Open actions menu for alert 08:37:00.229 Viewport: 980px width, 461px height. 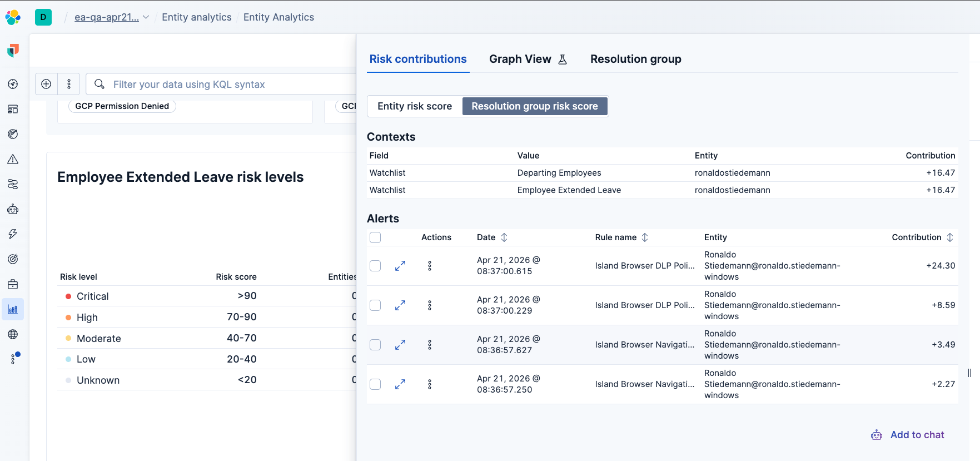(430, 305)
